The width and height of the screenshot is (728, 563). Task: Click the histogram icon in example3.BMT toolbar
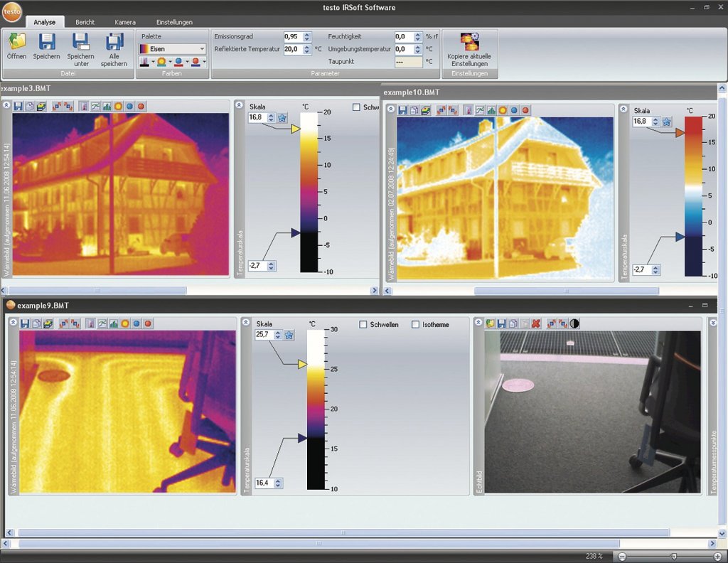click(x=107, y=107)
